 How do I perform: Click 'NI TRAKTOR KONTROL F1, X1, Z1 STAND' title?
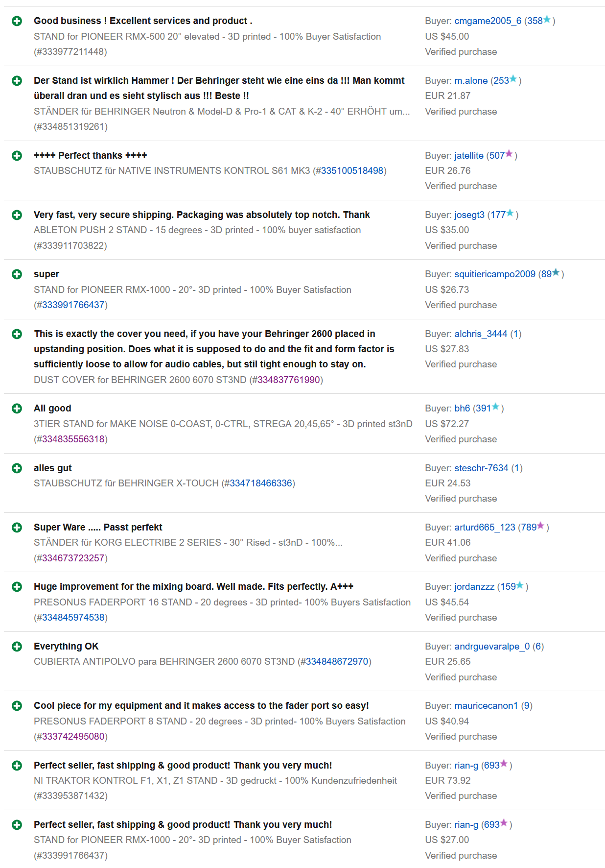click(215, 781)
